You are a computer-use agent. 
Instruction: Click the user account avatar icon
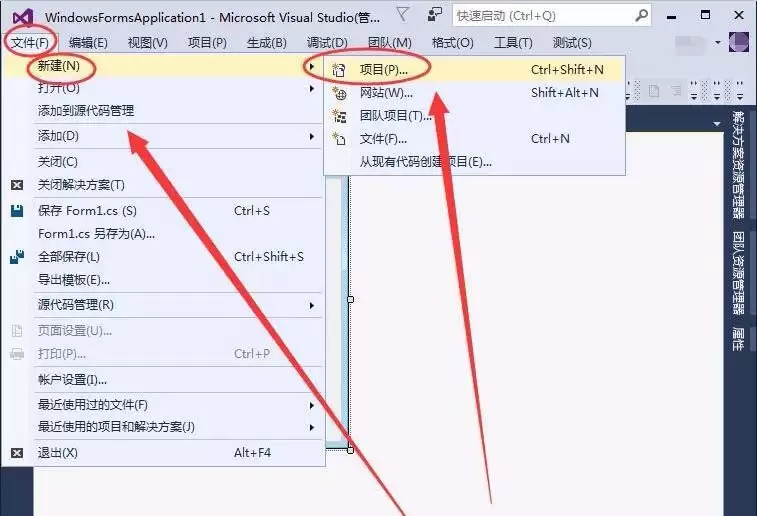pyautogui.click(x=739, y=42)
